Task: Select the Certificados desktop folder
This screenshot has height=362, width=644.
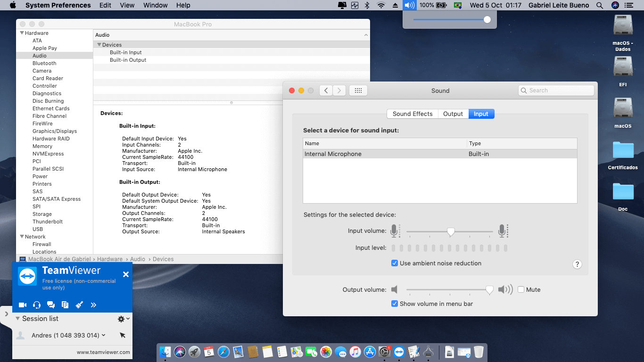Action: coord(623,155)
